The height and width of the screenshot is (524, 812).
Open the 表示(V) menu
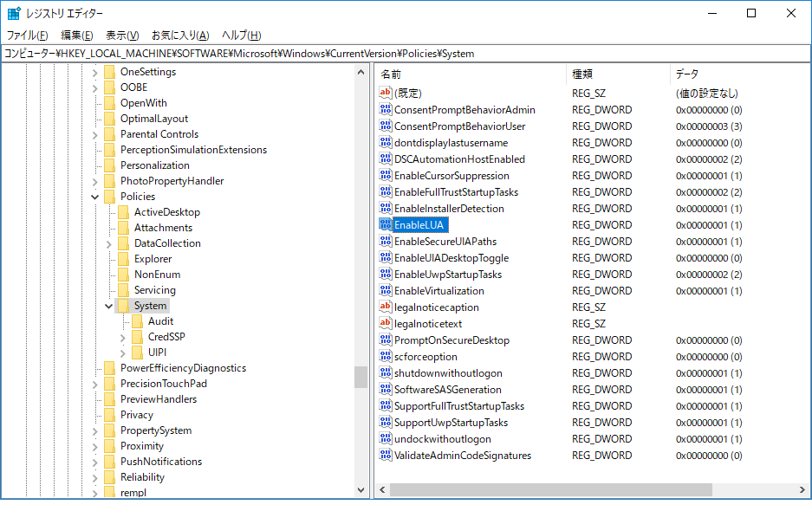[x=122, y=36]
